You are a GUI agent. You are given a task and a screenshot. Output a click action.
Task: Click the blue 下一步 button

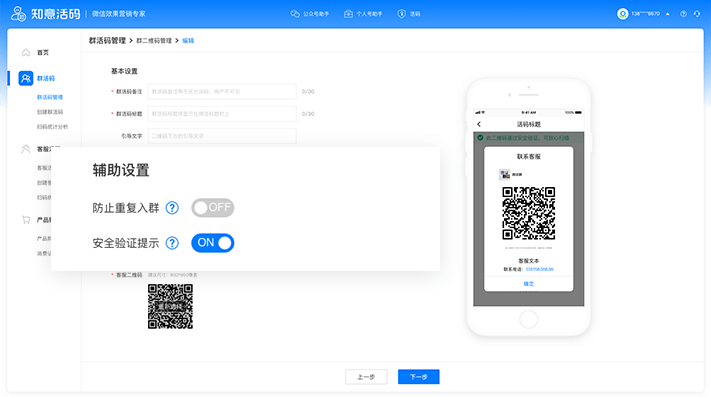click(x=419, y=377)
